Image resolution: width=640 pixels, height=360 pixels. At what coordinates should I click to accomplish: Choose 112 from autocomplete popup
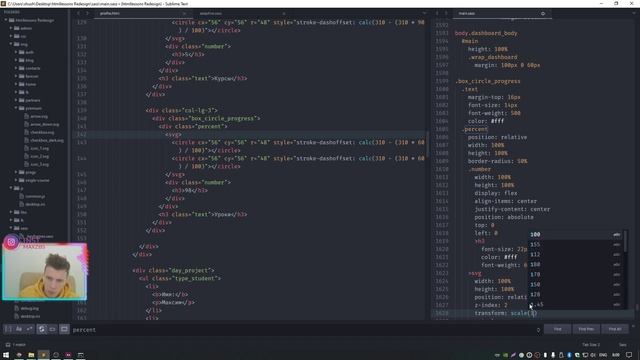point(576,254)
